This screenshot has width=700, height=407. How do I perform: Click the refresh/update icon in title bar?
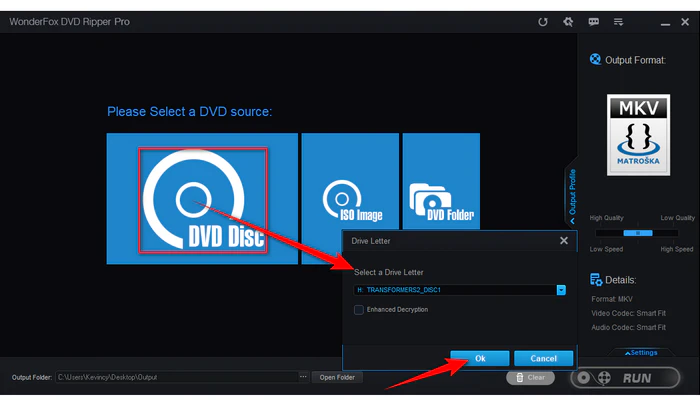tap(542, 22)
